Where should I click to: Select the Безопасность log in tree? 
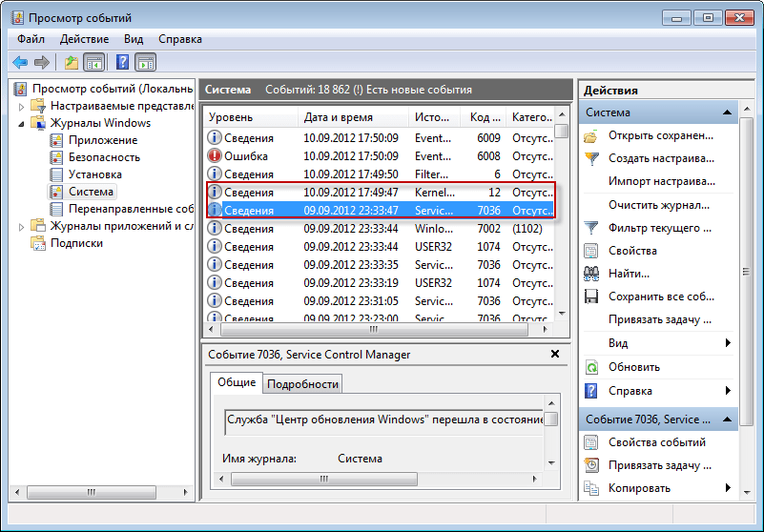[104, 157]
